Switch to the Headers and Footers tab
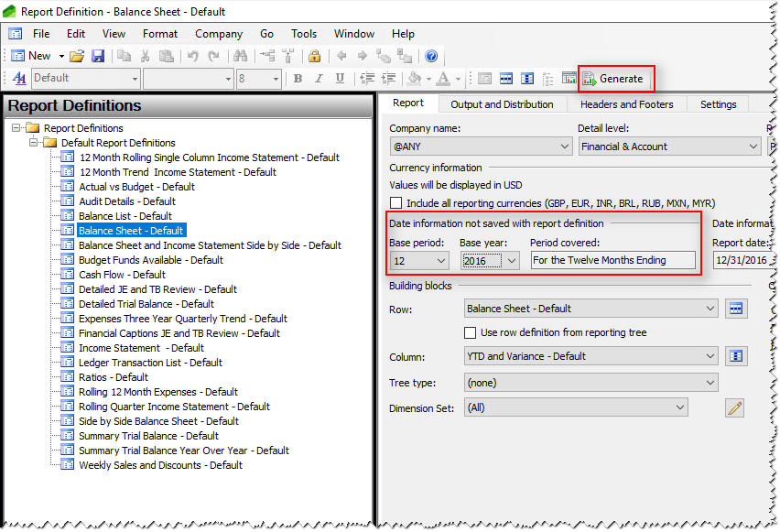The image size is (780, 532). pyautogui.click(x=626, y=104)
